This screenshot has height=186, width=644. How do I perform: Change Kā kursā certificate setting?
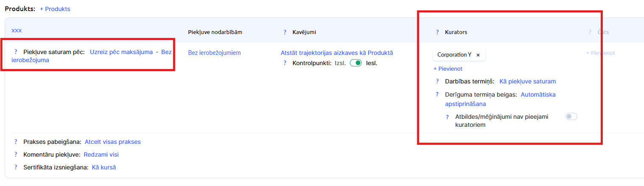(104, 167)
